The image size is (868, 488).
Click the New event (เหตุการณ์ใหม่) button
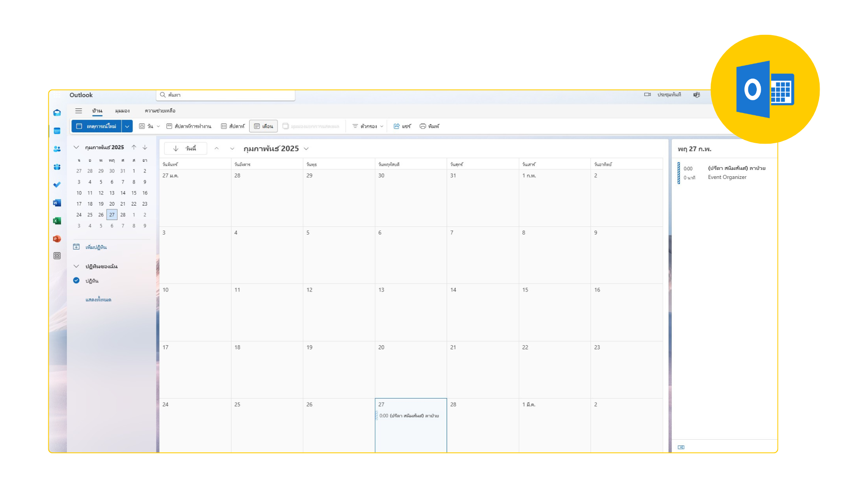click(96, 127)
